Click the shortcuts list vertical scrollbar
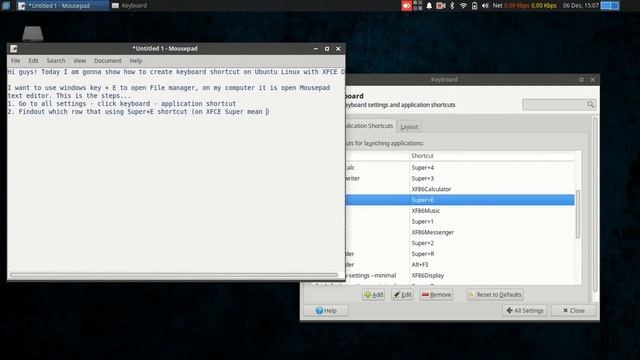The width and height of the screenshot is (640, 360). [x=578, y=214]
